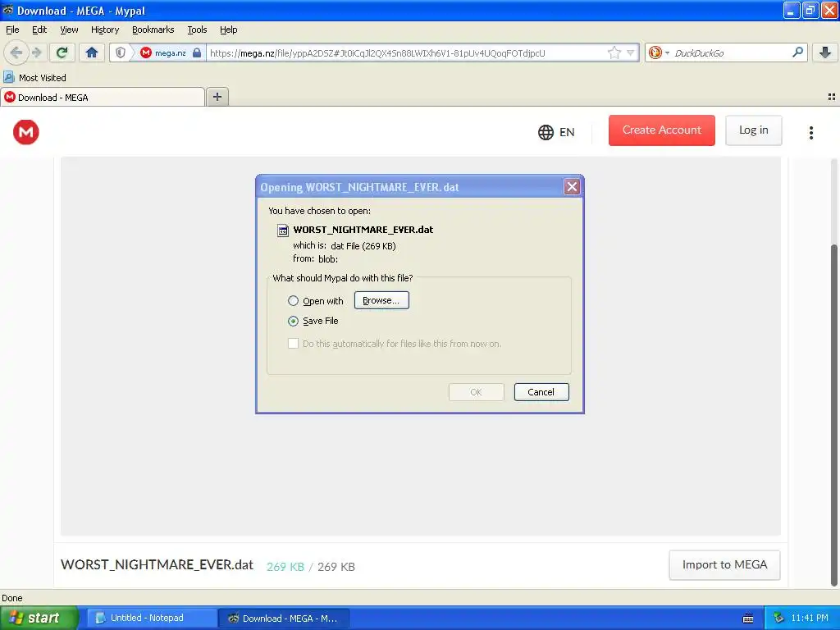Open the Bookmarks menu

[x=153, y=30]
